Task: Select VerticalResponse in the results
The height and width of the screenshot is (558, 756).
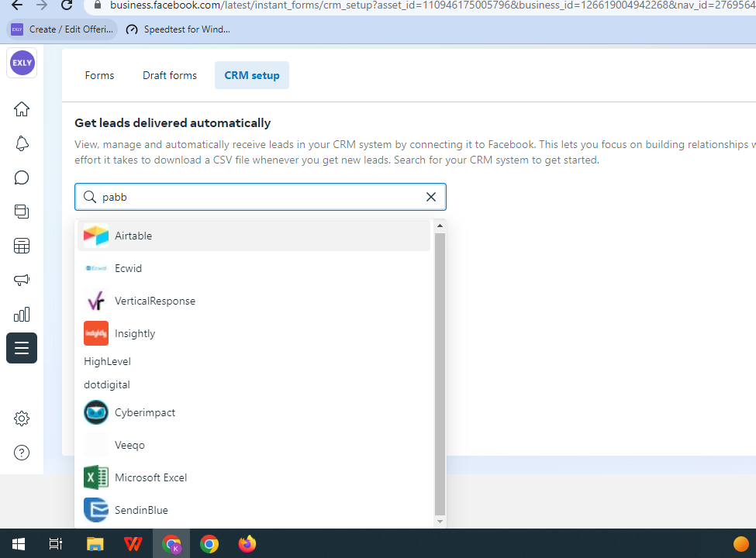Action: [254, 301]
